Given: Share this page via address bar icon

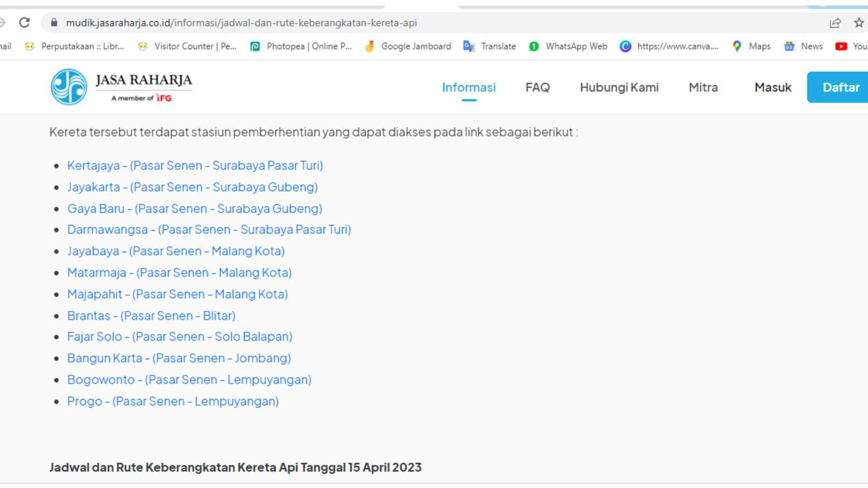Looking at the screenshot, I should 835,23.
